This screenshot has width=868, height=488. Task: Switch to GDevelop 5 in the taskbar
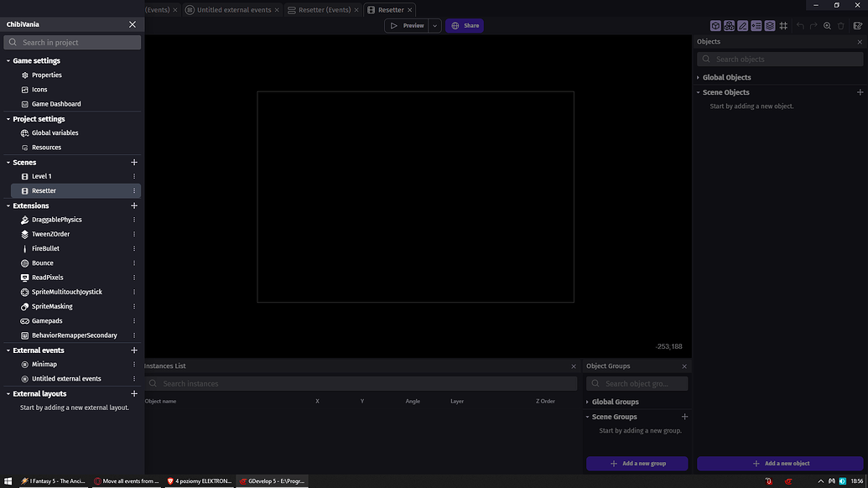pyautogui.click(x=272, y=481)
